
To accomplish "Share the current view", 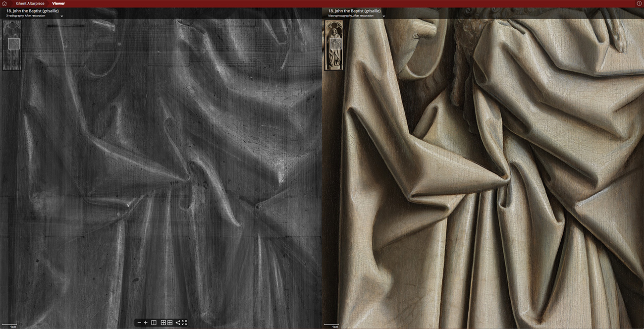I will [178, 323].
